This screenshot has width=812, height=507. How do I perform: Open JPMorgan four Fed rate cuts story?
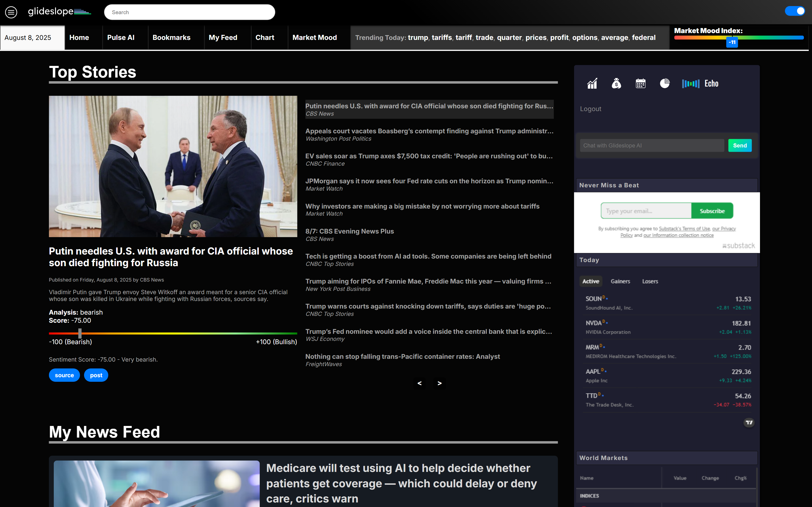click(x=429, y=184)
